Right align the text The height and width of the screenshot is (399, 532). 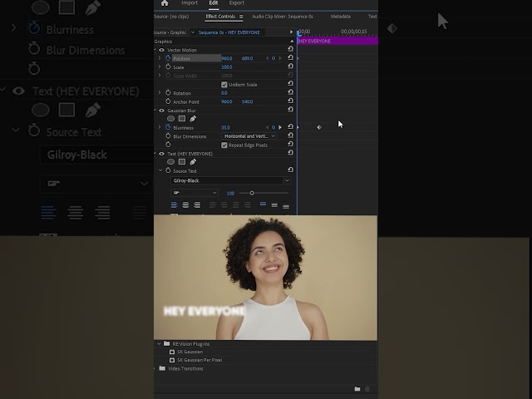(197, 205)
